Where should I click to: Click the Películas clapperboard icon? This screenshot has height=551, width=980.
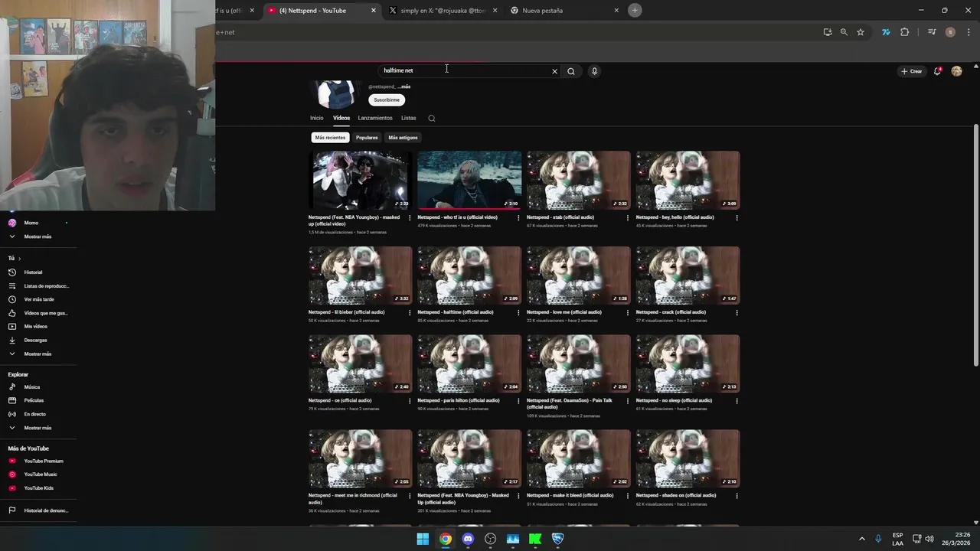12,400
